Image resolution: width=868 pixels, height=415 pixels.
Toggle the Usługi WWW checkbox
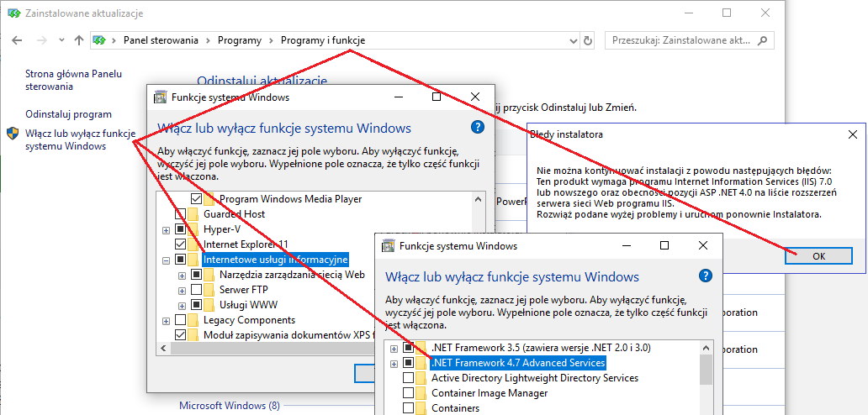click(196, 304)
